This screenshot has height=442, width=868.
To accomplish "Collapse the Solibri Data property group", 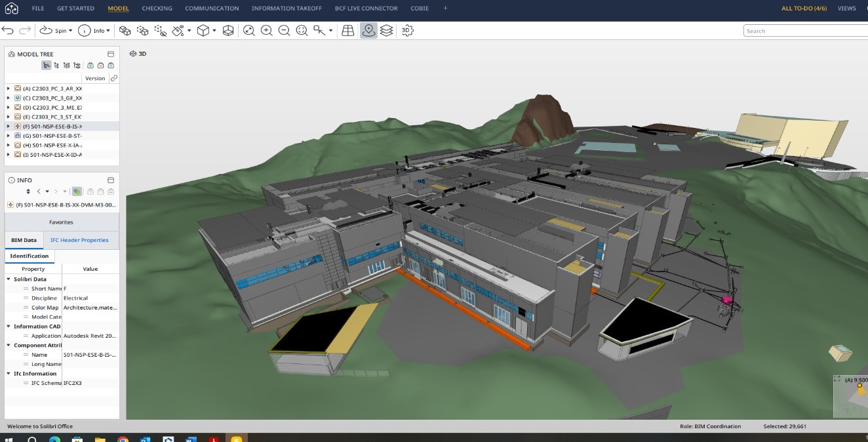I will pyautogui.click(x=9, y=279).
